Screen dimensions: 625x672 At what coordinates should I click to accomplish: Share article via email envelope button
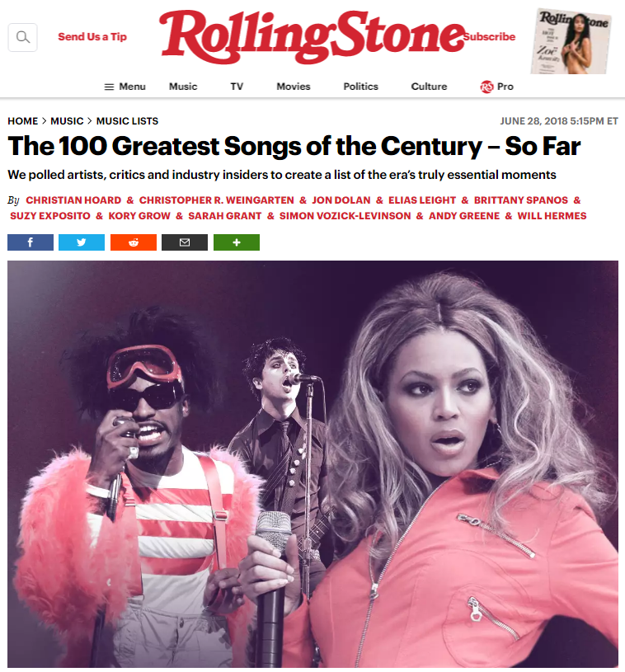(x=185, y=242)
